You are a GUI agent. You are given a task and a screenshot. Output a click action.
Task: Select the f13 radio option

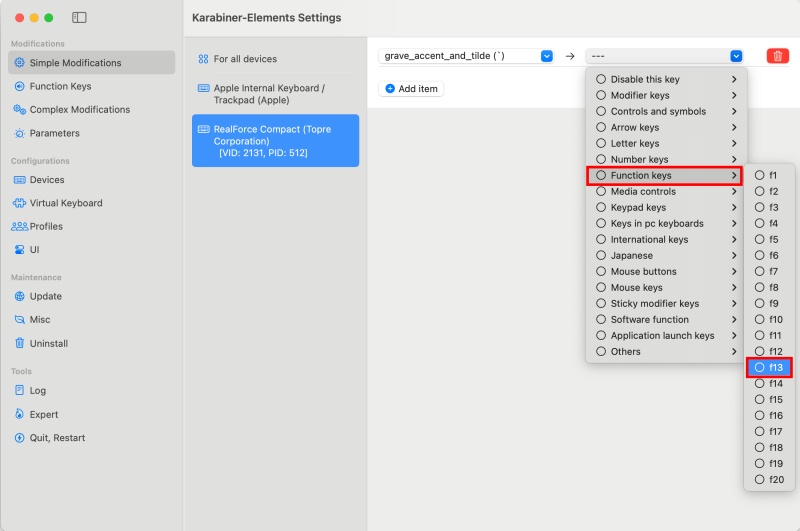769,367
